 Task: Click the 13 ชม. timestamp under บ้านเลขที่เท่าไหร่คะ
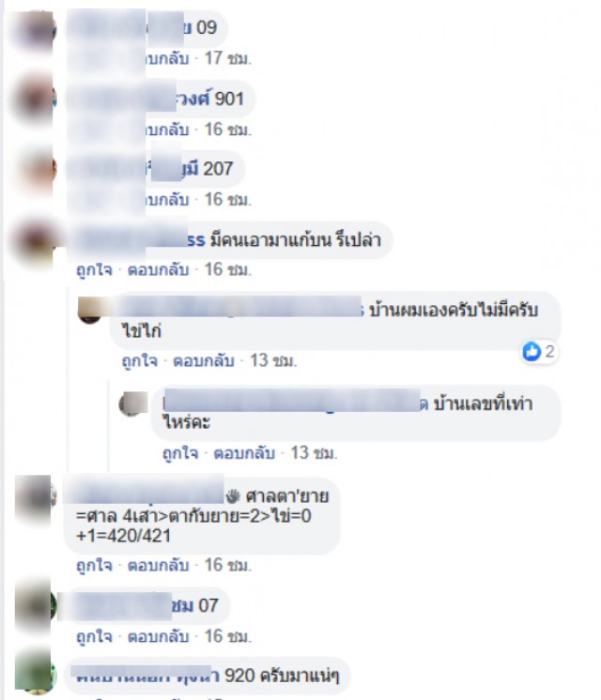[315, 453]
